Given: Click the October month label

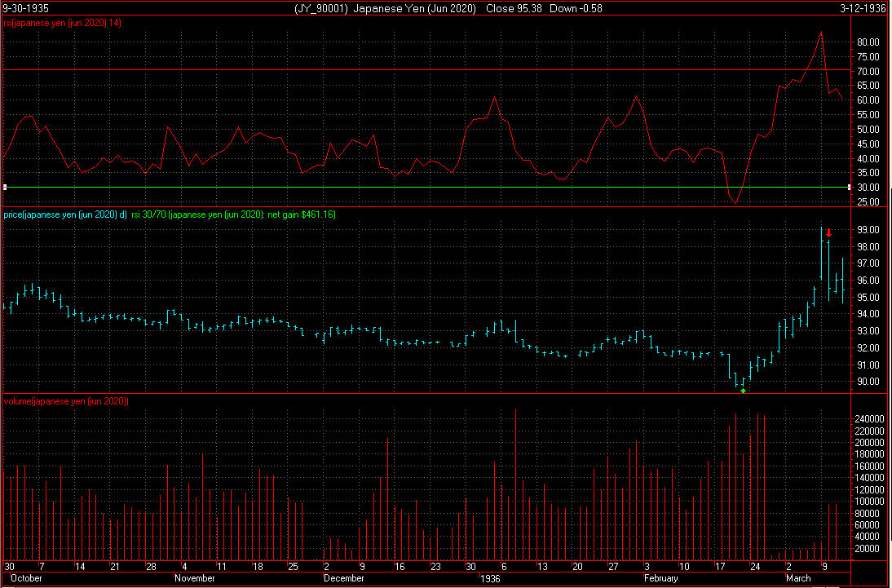Looking at the screenshot, I should [x=25, y=578].
